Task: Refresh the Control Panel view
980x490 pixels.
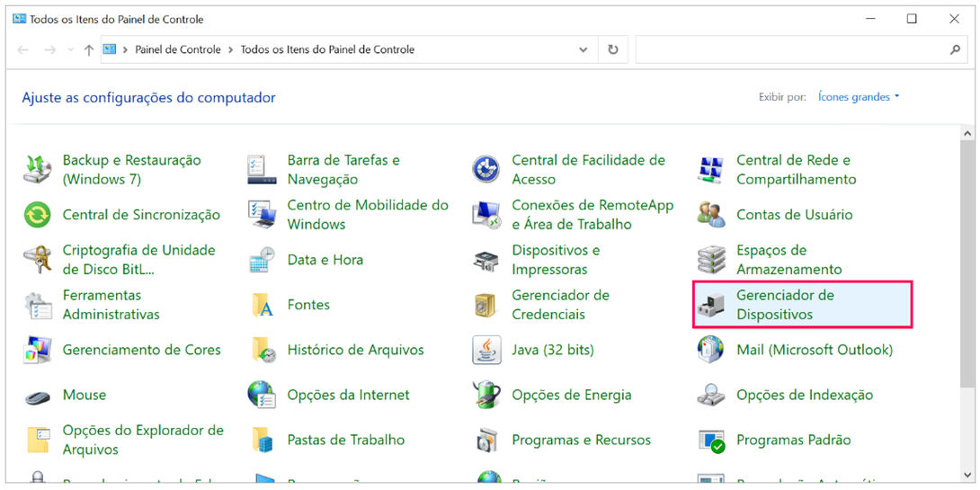Action: click(x=613, y=50)
